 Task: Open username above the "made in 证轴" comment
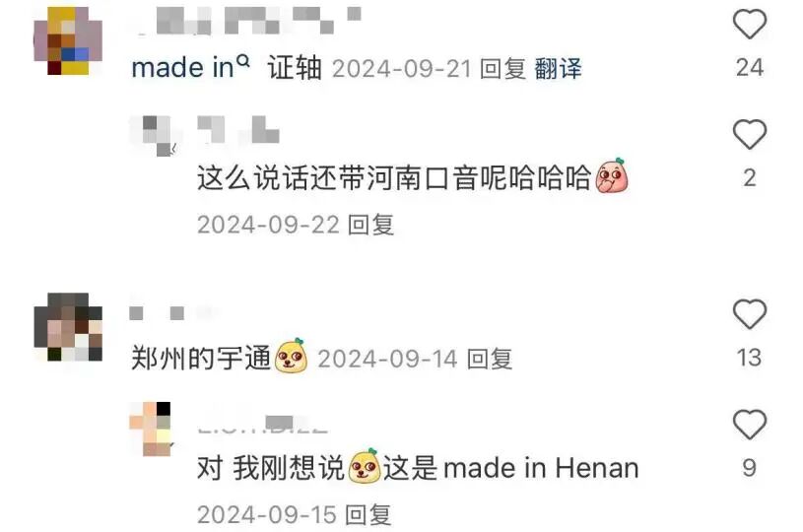tap(245, 21)
